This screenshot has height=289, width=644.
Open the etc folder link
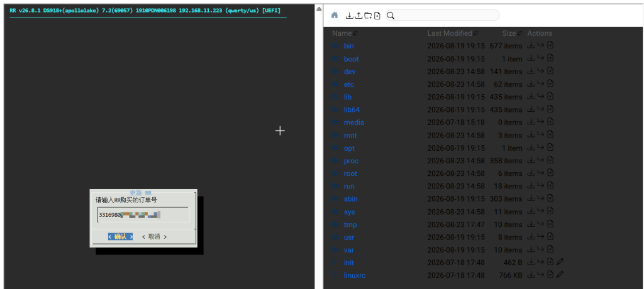tap(348, 84)
